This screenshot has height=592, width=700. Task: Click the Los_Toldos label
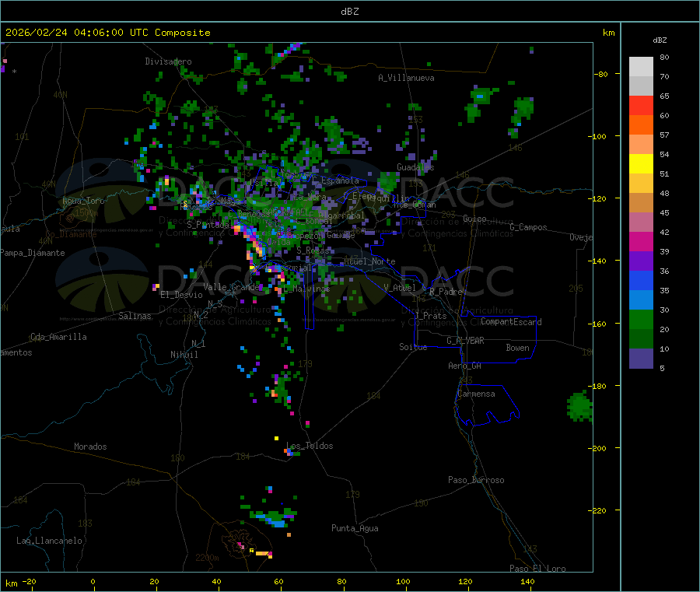[310, 446]
